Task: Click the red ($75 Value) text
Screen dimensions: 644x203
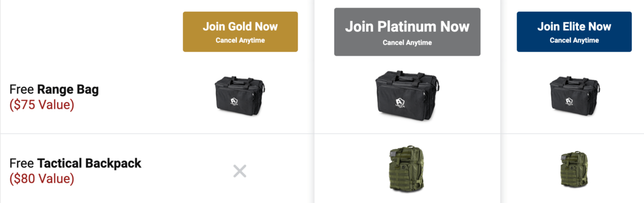Action: point(42,104)
